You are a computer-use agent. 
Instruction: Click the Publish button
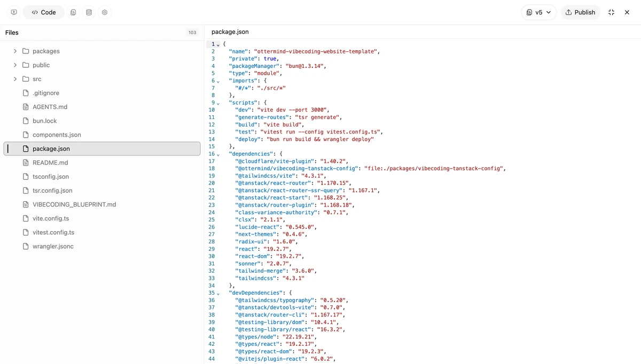580,12
